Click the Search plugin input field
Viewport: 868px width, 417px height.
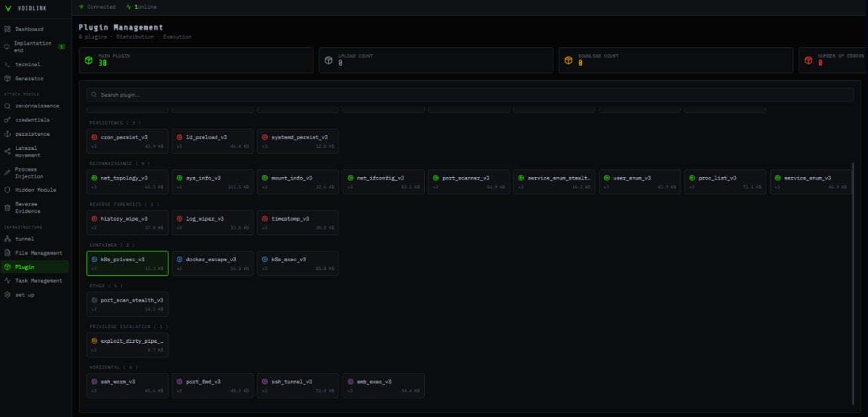pos(265,93)
